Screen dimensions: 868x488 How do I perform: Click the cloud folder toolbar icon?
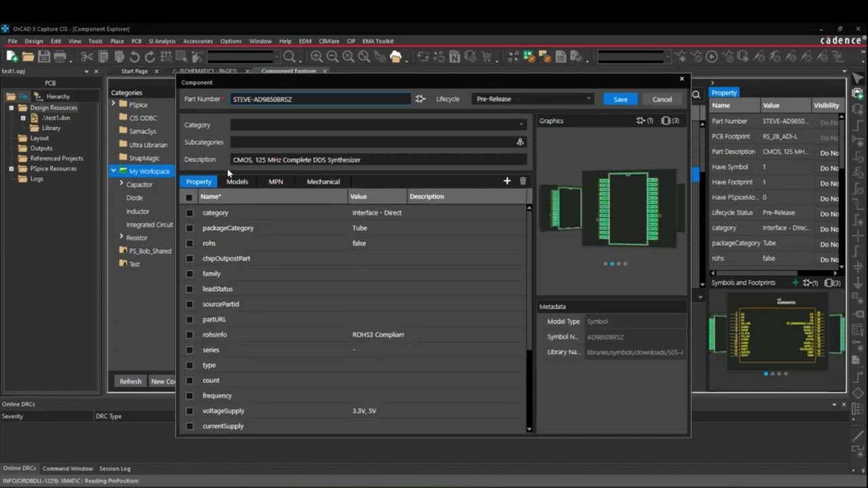click(396, 57)
